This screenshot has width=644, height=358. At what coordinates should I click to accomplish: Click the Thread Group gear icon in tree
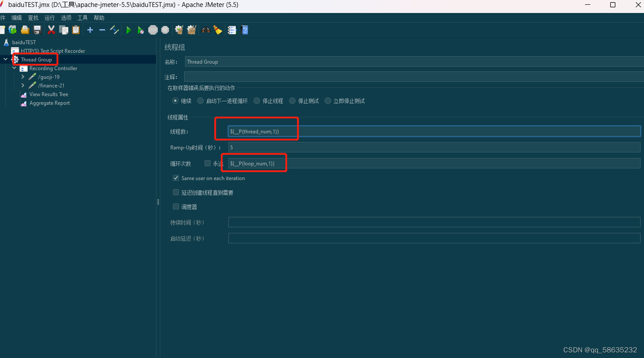pos(16,59)
